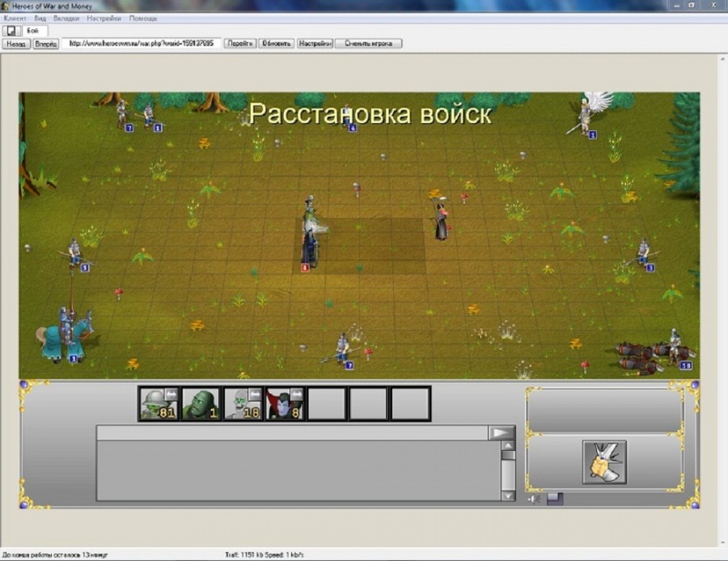Open a new tab with page icon
Viewport: 728px width, 561px height.
pyautogui.click(x=11, y=31)
